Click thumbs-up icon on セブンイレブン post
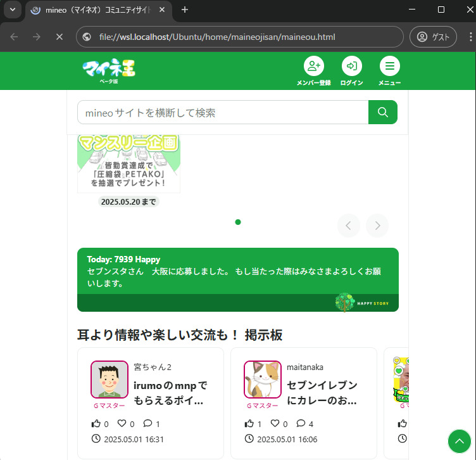 pos(249,423)
